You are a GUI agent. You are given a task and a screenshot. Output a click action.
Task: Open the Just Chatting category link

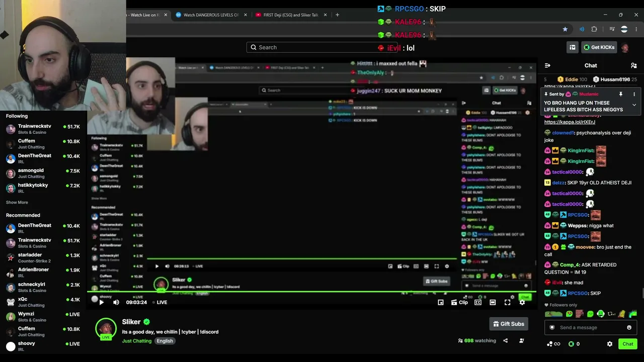[x=137, y=341]
